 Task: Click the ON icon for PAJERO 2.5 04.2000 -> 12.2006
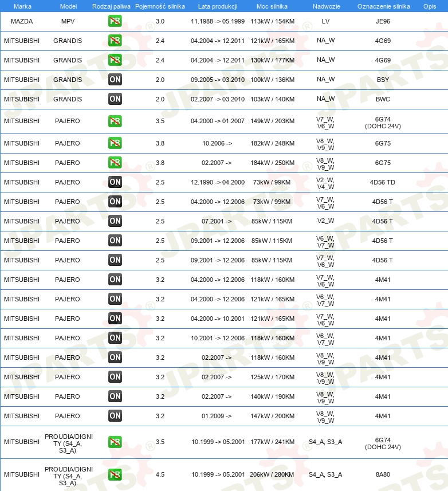point(115,202)
